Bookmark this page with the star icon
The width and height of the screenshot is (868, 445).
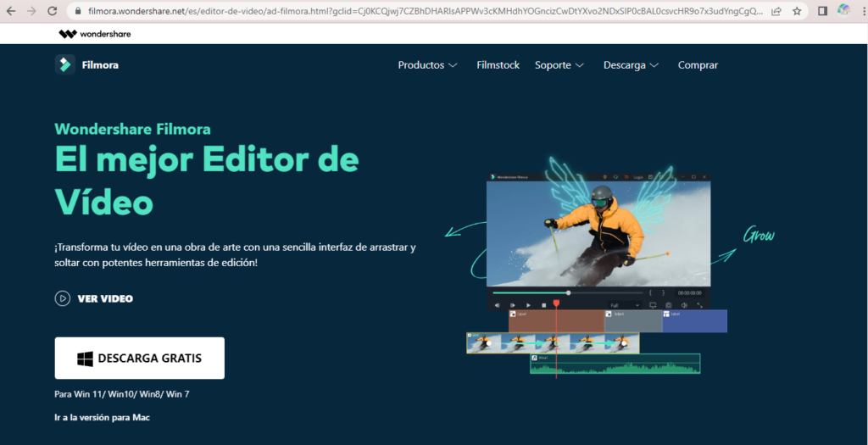pos(797,11)
